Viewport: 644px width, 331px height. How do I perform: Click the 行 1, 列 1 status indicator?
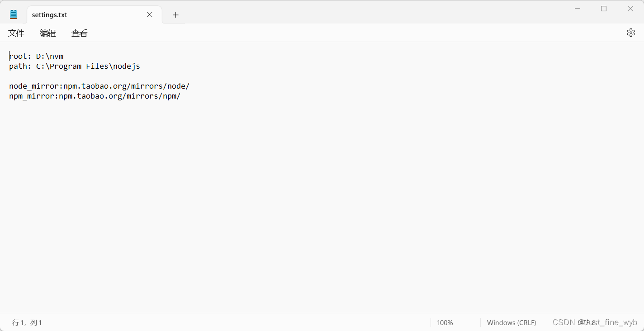[27, 322]
